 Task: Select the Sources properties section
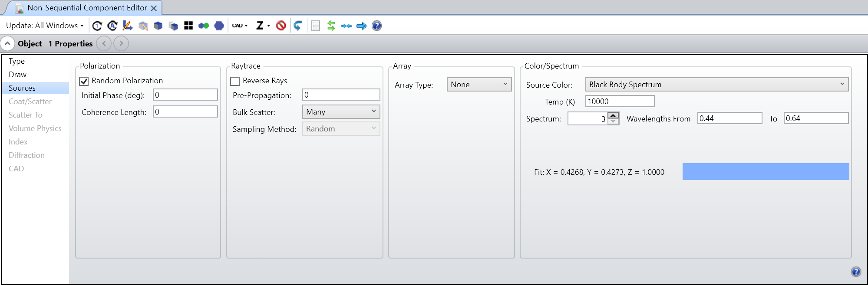35,88
